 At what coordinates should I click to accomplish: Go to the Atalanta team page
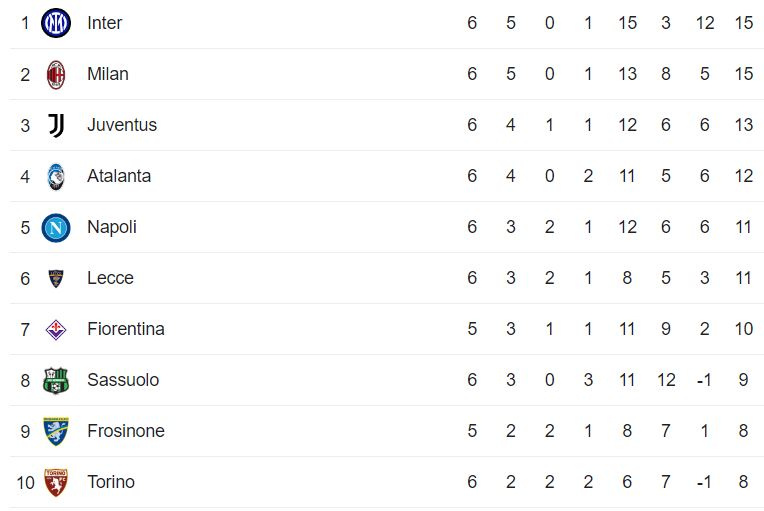point(119,176)
